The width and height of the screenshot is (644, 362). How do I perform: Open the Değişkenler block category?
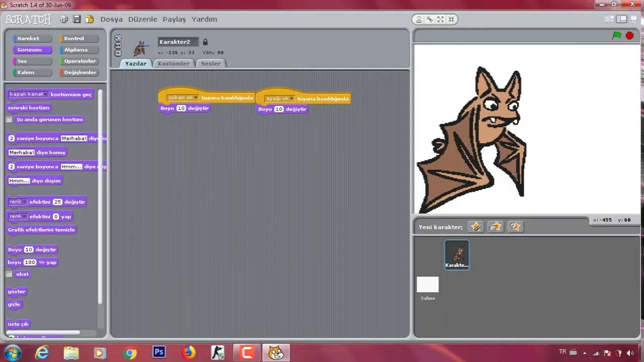click(79, 72)
